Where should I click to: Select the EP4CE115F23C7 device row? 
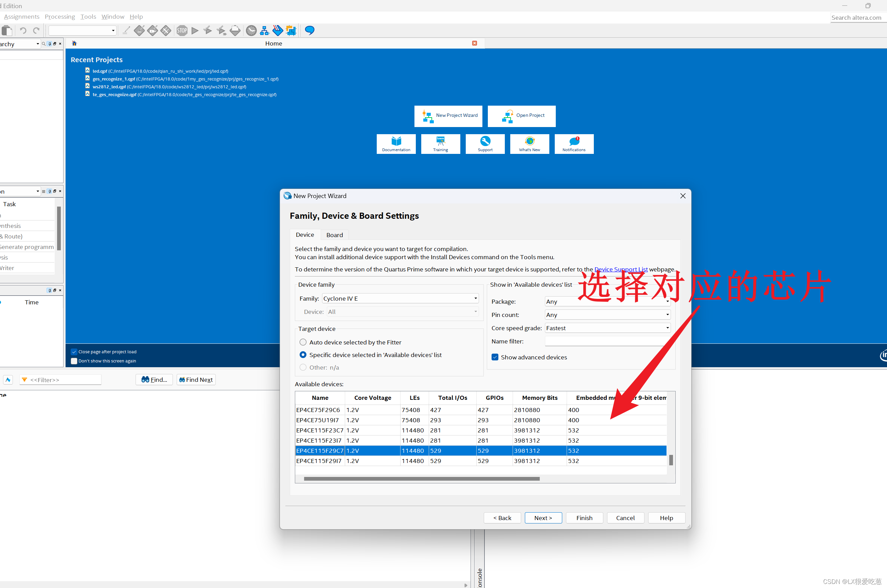481,430
